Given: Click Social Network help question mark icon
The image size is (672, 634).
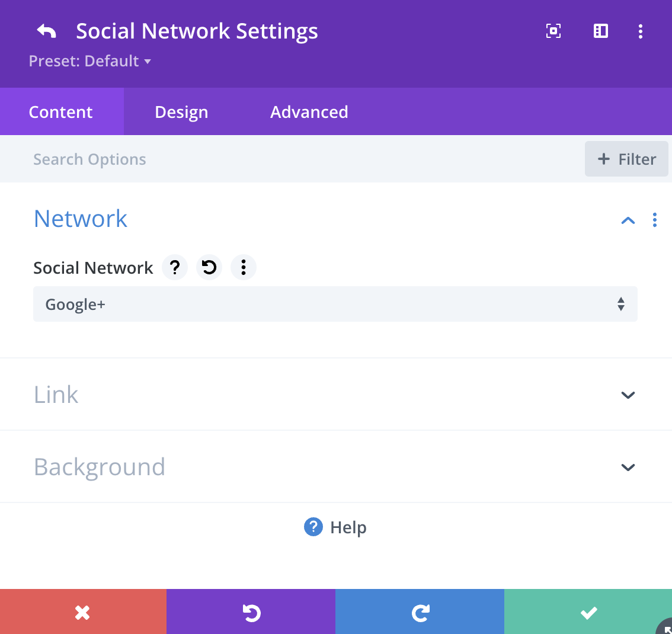Looking at the screenshot, I should (x=175, y=267).
